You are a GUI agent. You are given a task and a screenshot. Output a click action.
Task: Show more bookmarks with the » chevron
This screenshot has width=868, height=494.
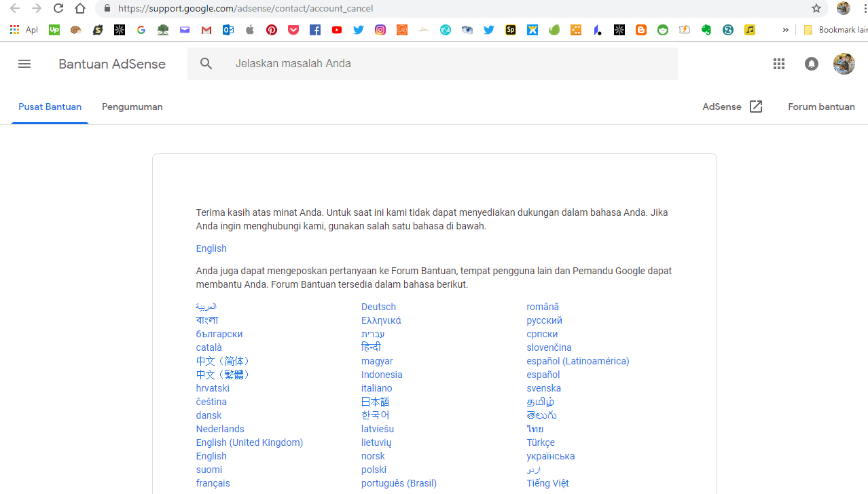click(x=785, y=30)
